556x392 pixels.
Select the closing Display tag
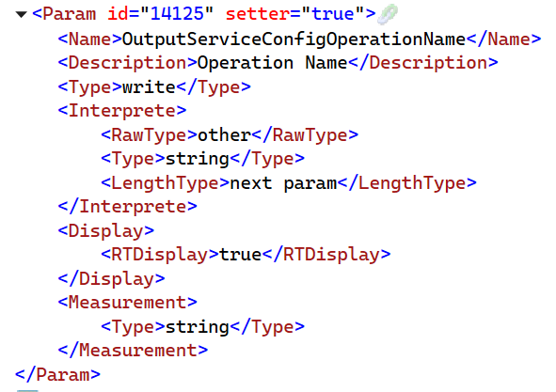(111, 279)
